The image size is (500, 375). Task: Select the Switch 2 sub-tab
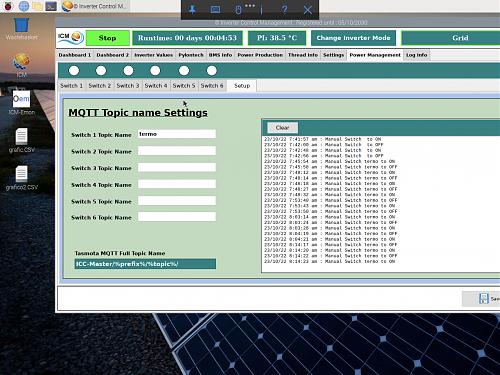(100, 86)
